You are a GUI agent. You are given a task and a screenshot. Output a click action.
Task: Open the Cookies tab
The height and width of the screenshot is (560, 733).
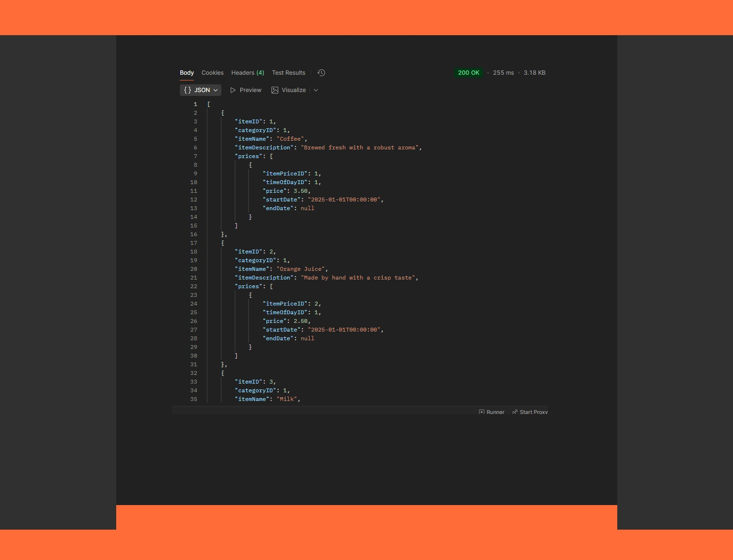(x=212, y=73)
